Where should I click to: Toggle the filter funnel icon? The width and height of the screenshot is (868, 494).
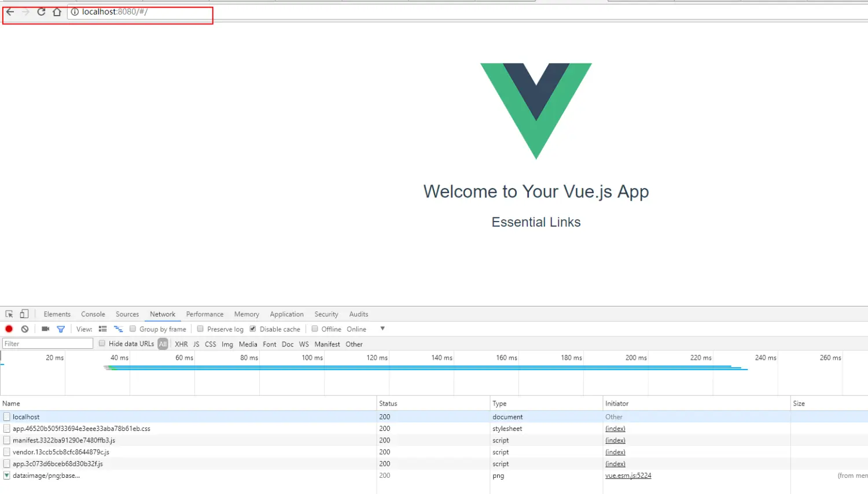[61, 329]
